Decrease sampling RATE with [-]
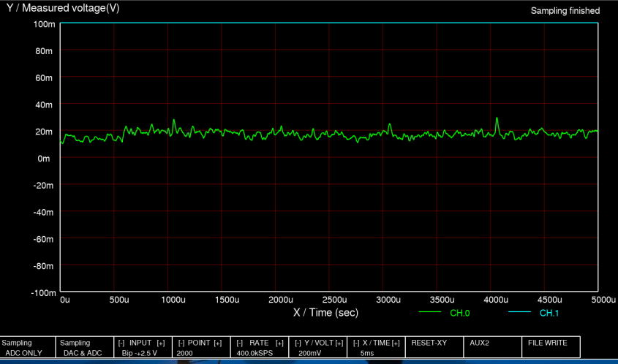This screenshot has width=618, height=364. 239,343
